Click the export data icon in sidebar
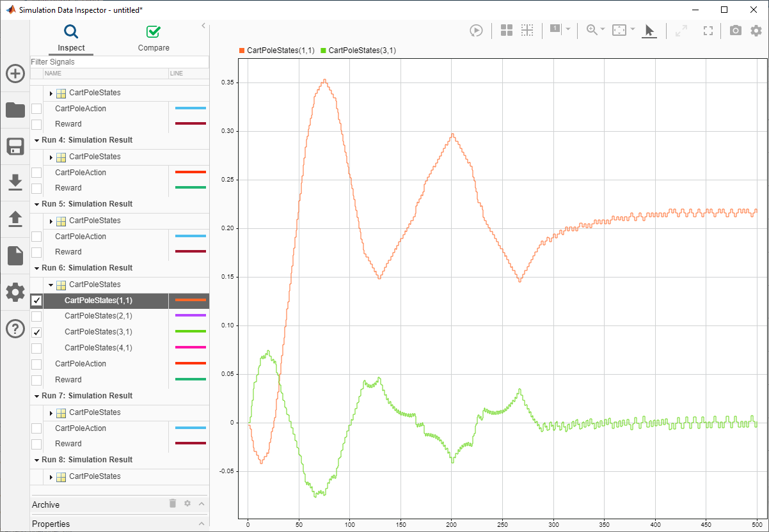This screenshot has width=769, height=532. coord(15,219)
